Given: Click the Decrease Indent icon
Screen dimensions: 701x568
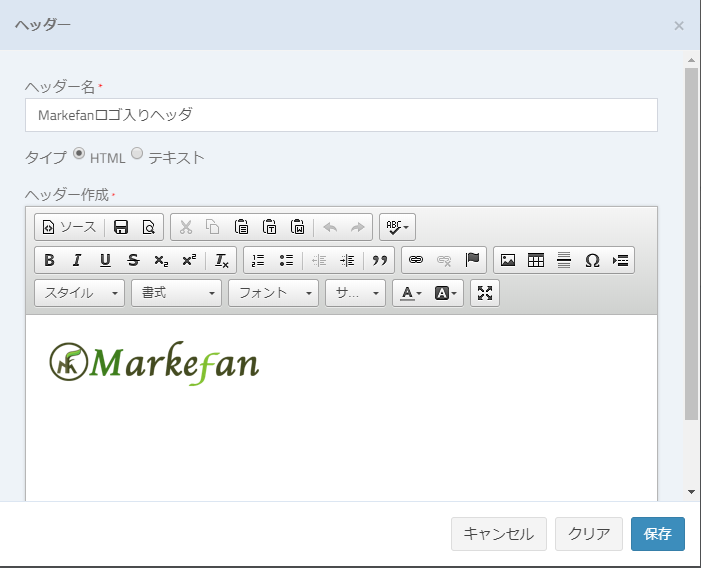Looking at the screenshot, I should 319,260.
